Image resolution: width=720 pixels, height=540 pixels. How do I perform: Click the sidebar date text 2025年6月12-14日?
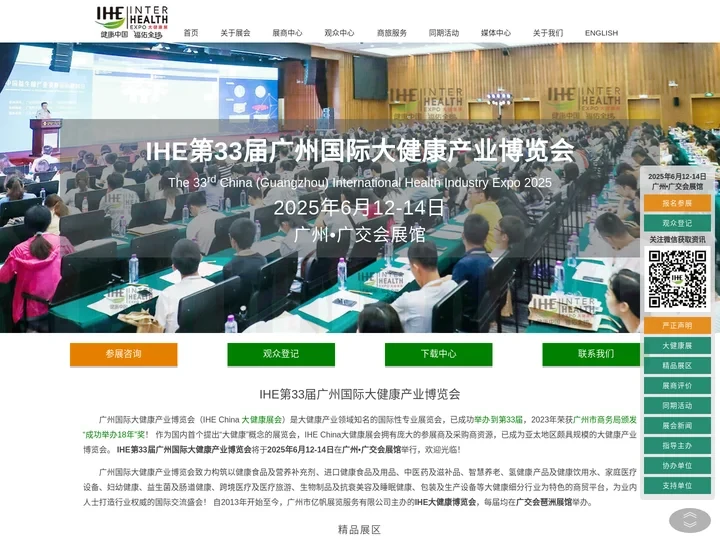tap(677, 176)
